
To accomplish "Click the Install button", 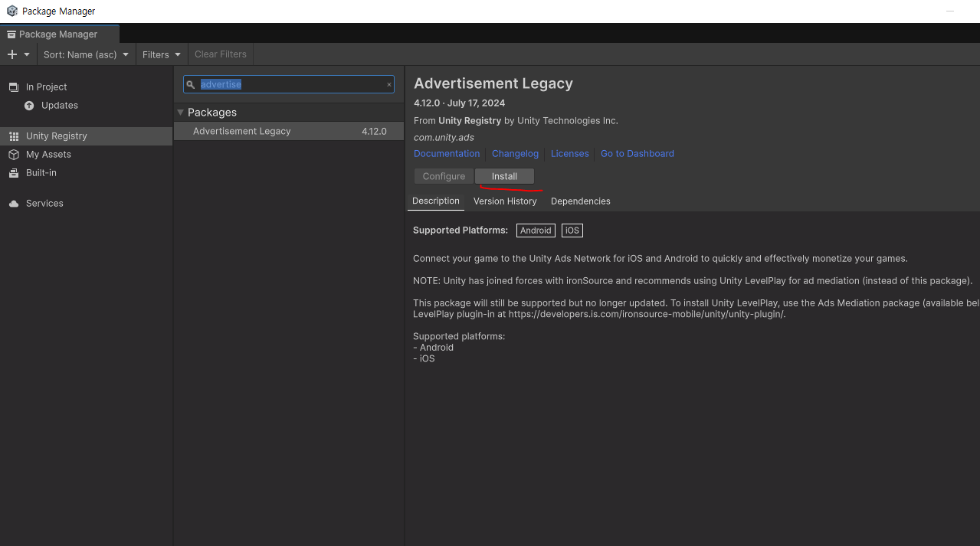I will pos(504,176).
